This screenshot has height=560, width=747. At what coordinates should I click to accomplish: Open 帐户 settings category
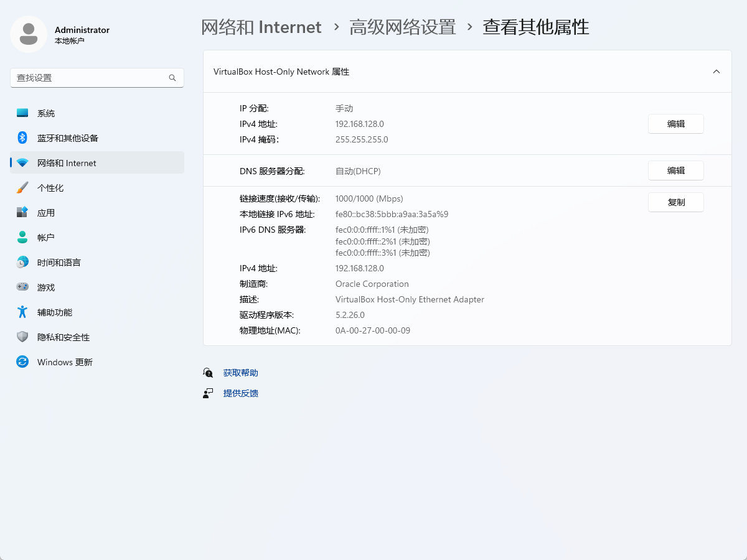point(97,238)
